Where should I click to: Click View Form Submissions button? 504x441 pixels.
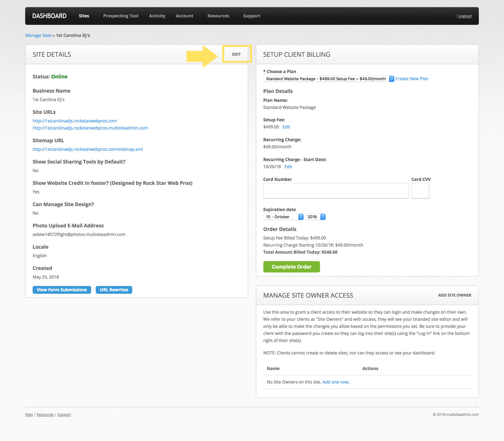pyautogui.click(x=62, y=290)
